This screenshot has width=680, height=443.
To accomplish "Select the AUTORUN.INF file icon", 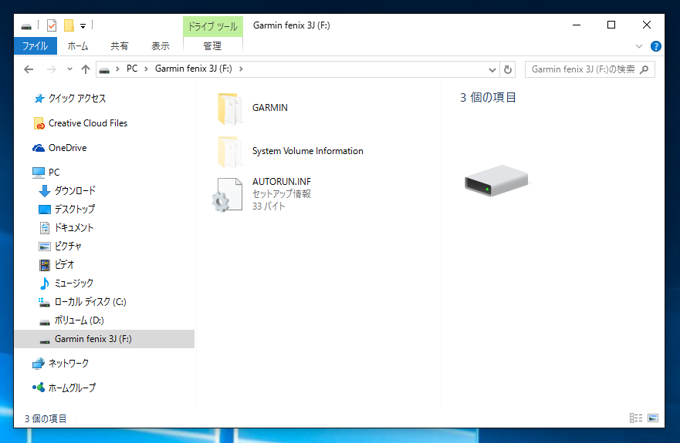I will pos(227,195).
